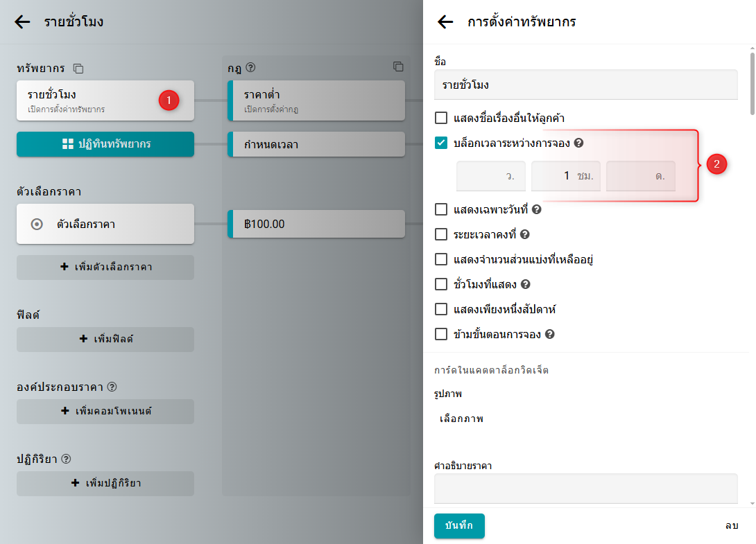The height and width of the screenshot is (544, 756).
Task: Click back arrow next to รายชั่วโมง title
Action: click(23, 21)
